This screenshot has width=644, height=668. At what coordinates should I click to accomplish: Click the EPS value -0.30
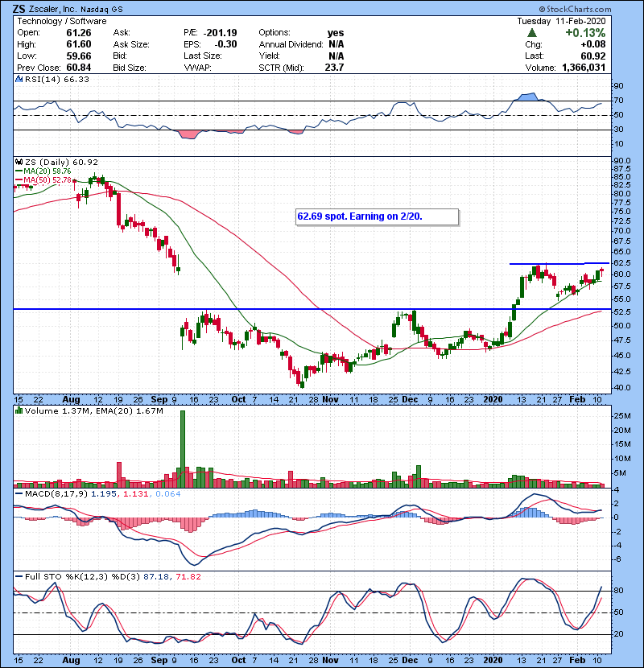[x=225, y=44]
